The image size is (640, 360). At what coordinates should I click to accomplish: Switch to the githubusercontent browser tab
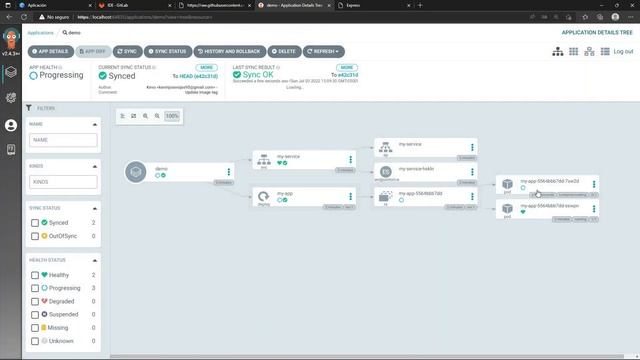214,5
